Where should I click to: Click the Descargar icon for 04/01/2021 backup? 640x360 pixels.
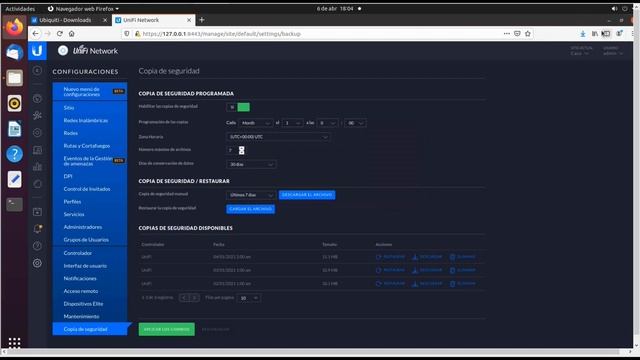415,257
